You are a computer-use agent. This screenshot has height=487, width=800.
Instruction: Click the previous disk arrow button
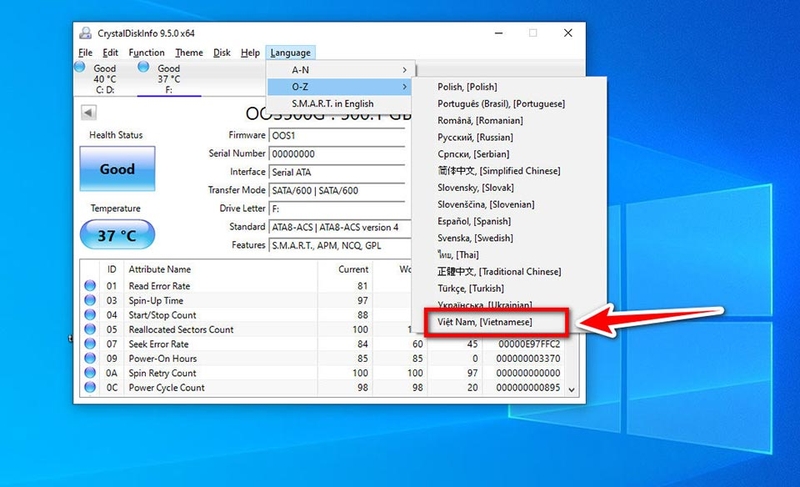[89, 113]
